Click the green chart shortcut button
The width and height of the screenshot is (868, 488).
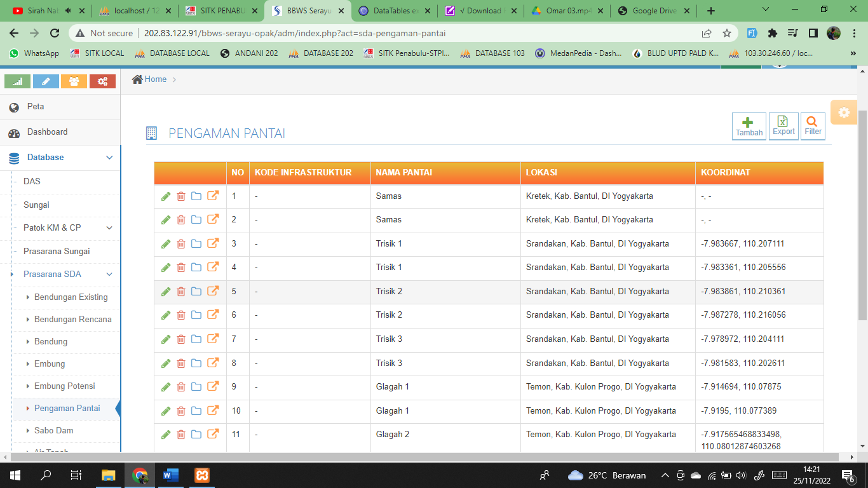tap(17, 81)
